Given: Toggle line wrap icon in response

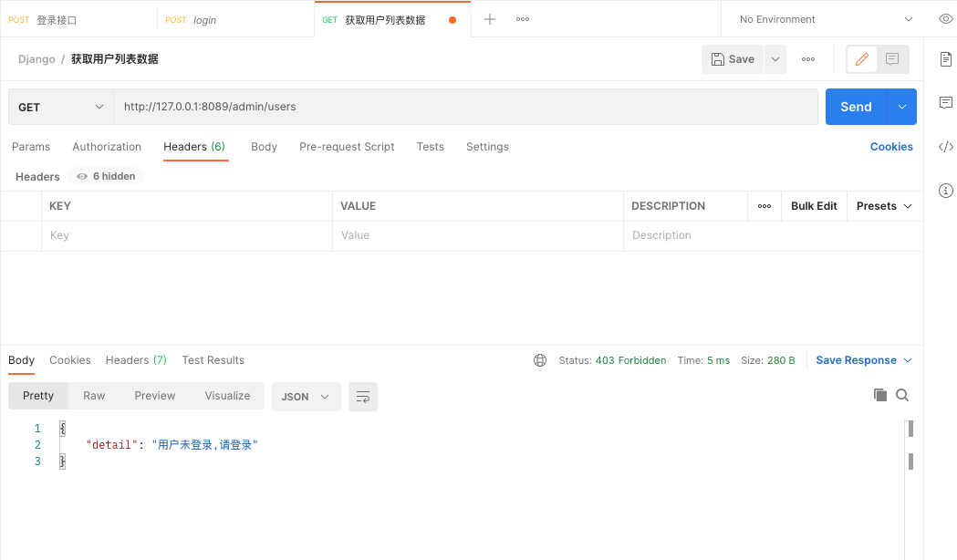Looking at the screenshot, I should coord(363,397).
